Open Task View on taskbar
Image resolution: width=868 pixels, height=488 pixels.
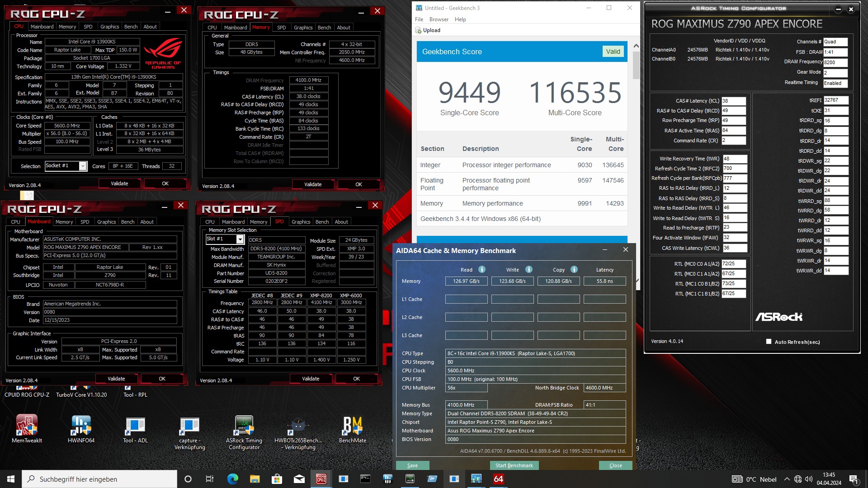[210, 479]
